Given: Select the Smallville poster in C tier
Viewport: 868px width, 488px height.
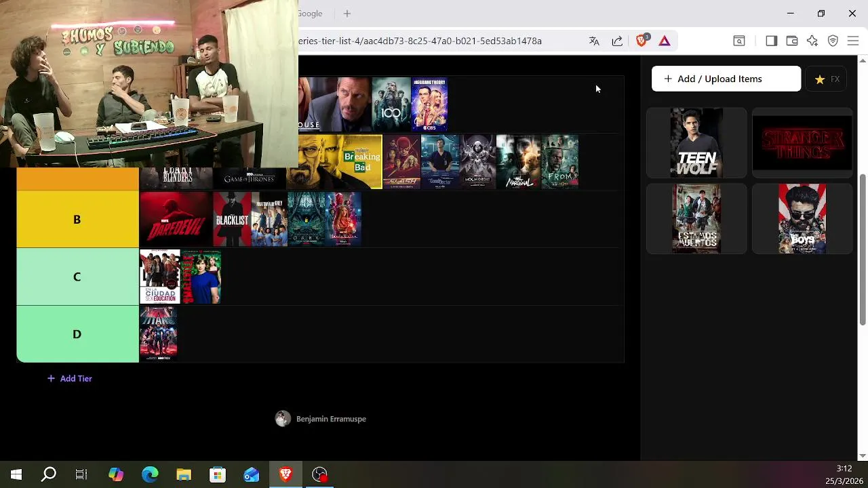Looking at the screenshot, I should tap(201, 277).
